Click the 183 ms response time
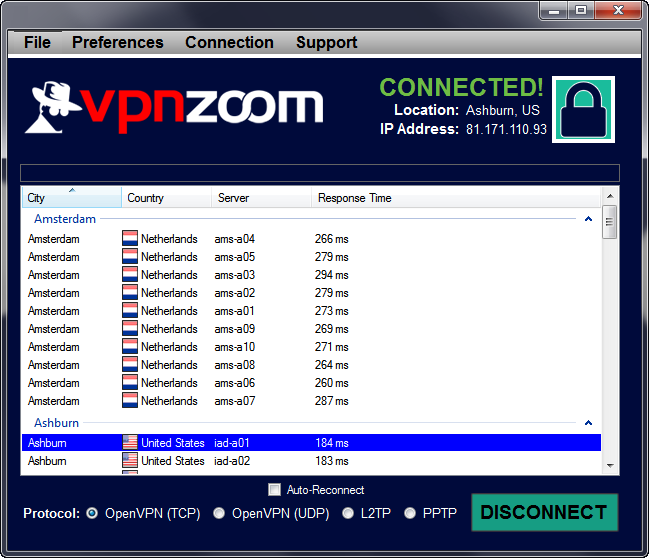 pyautogui.click(x=332, y=461)
